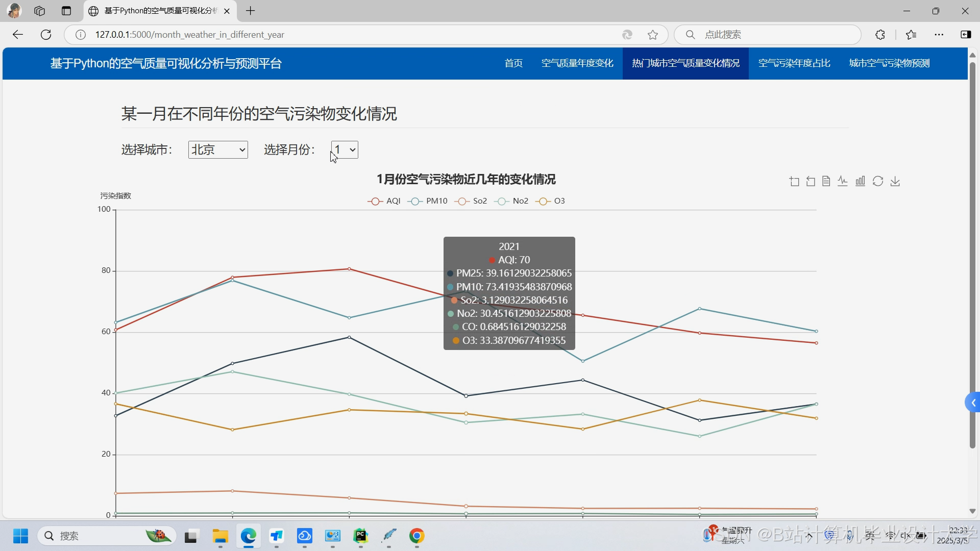Open PyCharm from the Windows taskbar
The height and width of the screenshot is (551, 980).
[x=361, y=536]
